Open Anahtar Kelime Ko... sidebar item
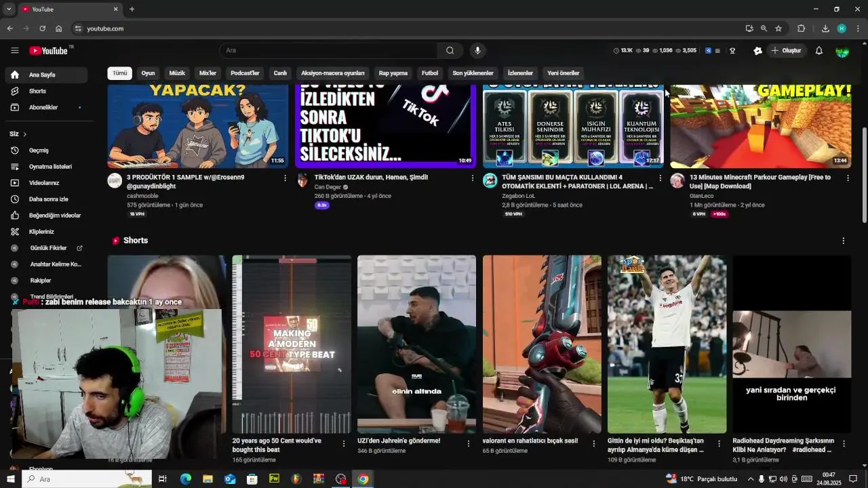Screen dimensions: 868x488 pos(46,264)
